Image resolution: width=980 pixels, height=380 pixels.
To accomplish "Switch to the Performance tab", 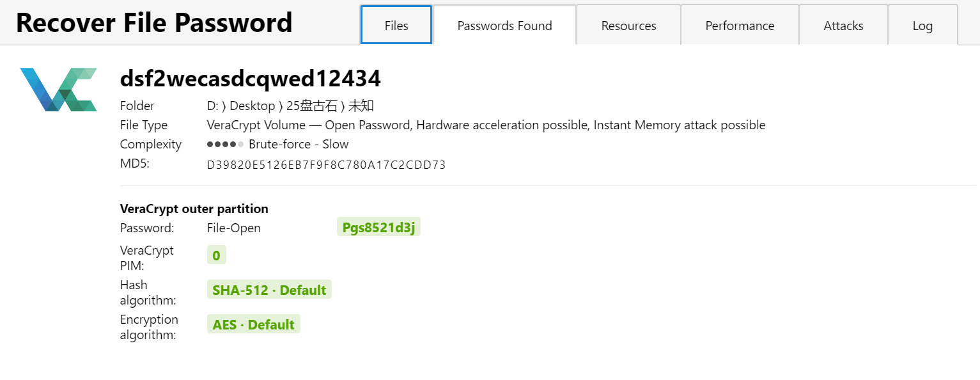I will (740, 25).
